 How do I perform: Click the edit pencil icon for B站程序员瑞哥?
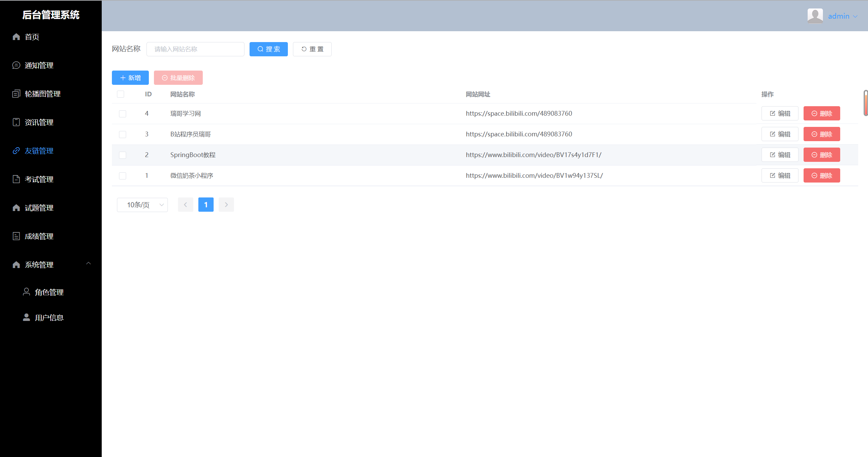point(773,134)
